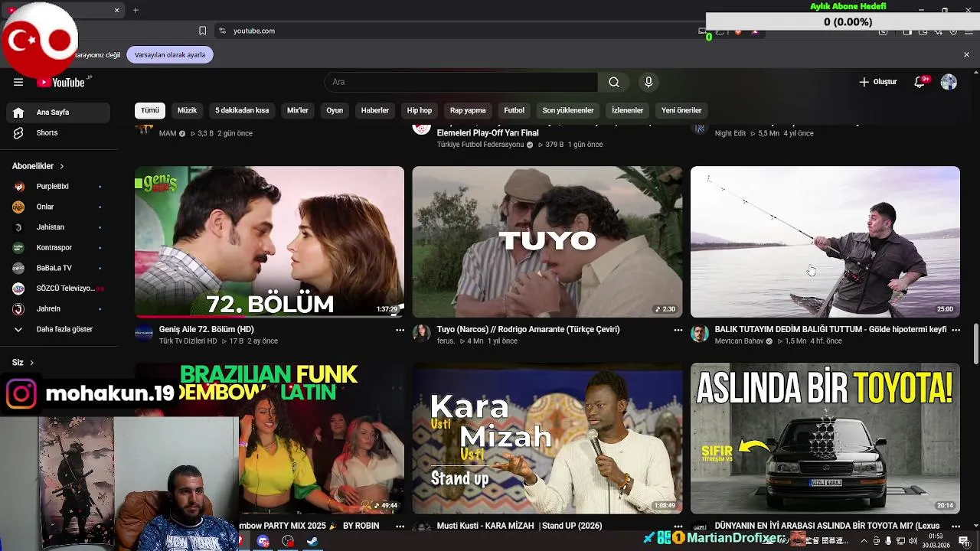Open more options for Musti Kusti KARA MİZAH

(x=678, y=527)
